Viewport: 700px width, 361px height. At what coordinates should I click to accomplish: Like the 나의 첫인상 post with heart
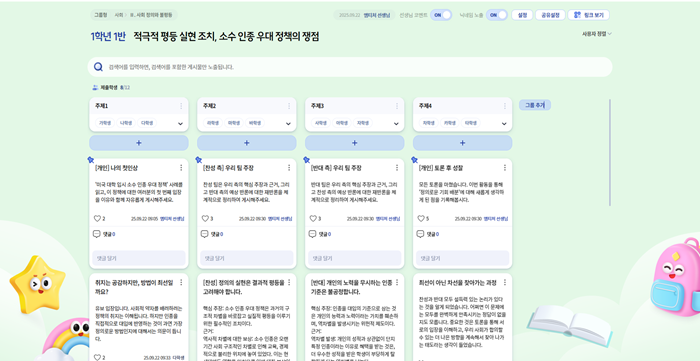[x=97, y=219]
